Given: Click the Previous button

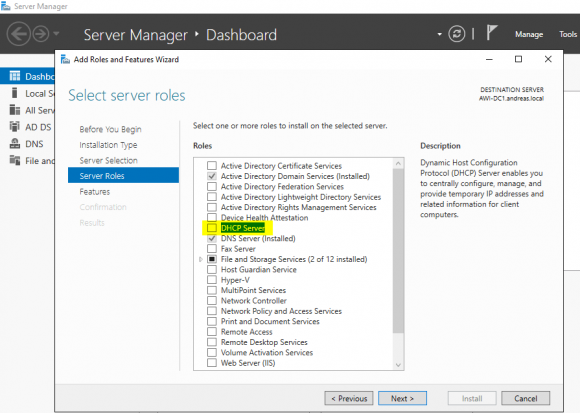Looking at the screenshot, I should (349, 398).
